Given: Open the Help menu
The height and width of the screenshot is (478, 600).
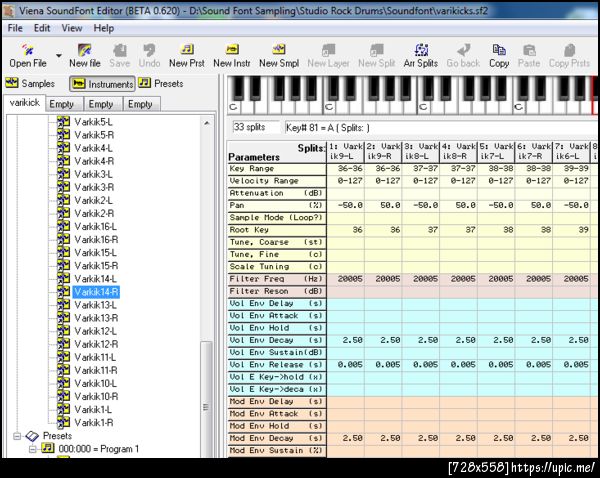Looking at the screenshot, I should (104, 28).
